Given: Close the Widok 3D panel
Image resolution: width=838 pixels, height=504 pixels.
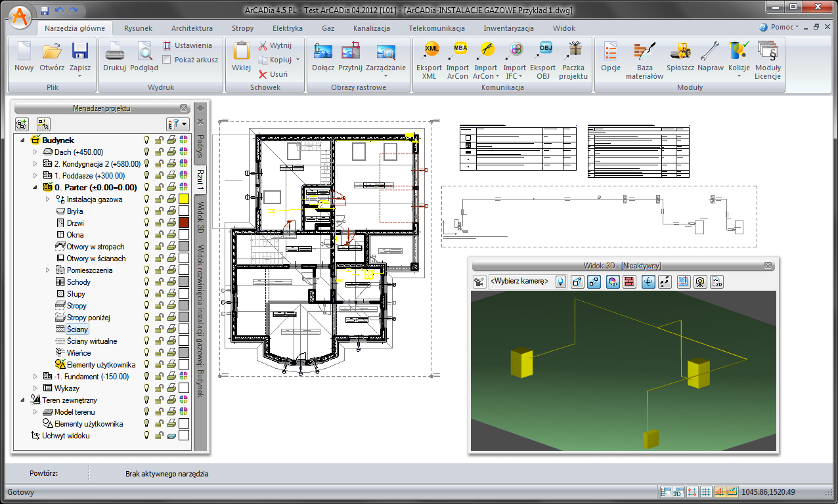Looking at the screenshot, I should (768, 265).
